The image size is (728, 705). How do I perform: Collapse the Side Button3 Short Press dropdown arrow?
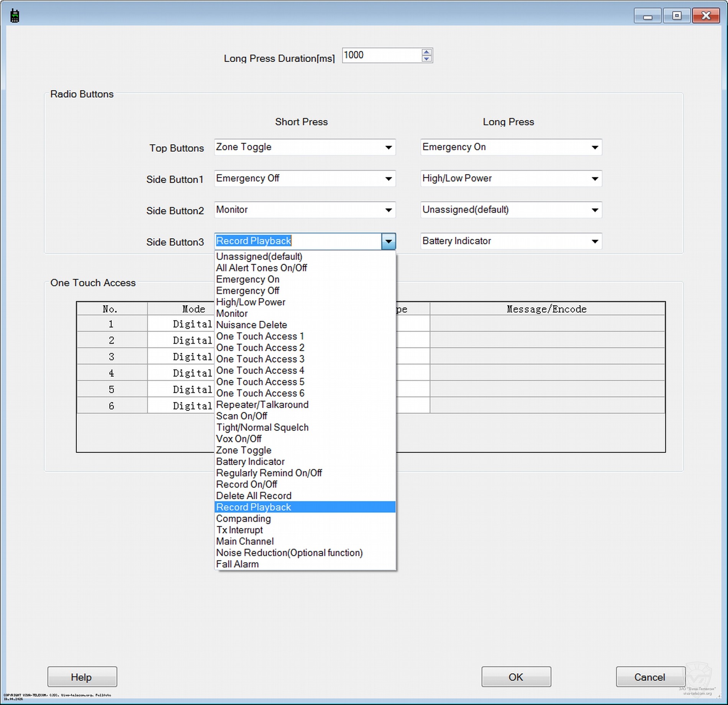388,242
